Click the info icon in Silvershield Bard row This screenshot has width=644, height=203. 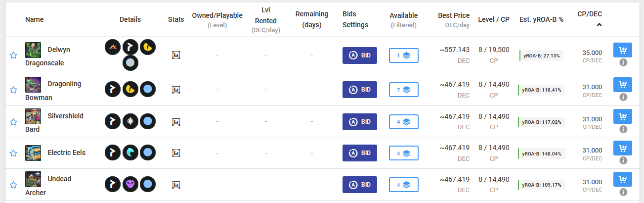pyautogui.click(x=623, y=129)
